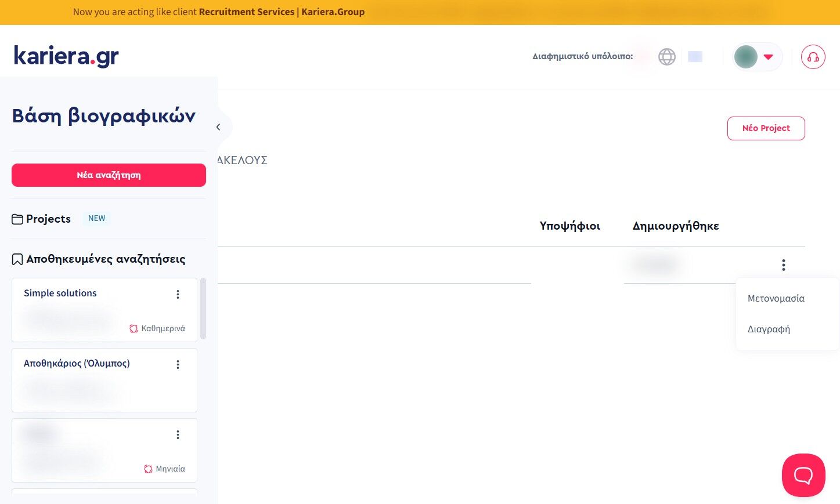This screenshot has width=840, height=504.
Task: Click the Recruitment Services | Kariera.Group banner text
Action: point(282,12)
